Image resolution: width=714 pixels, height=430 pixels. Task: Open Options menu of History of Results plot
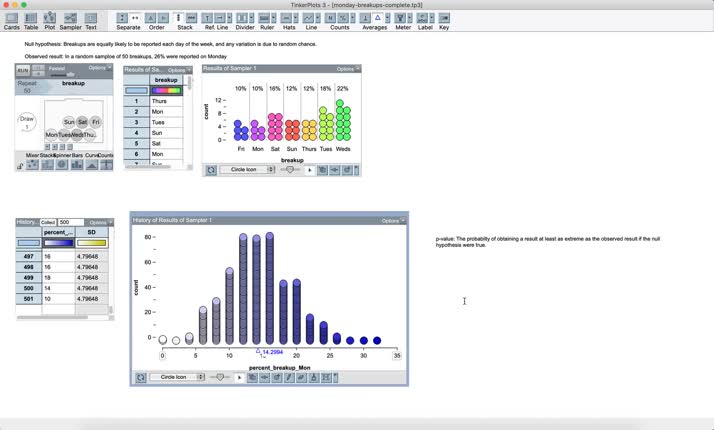pyautogui.click(x=391, y=220)
